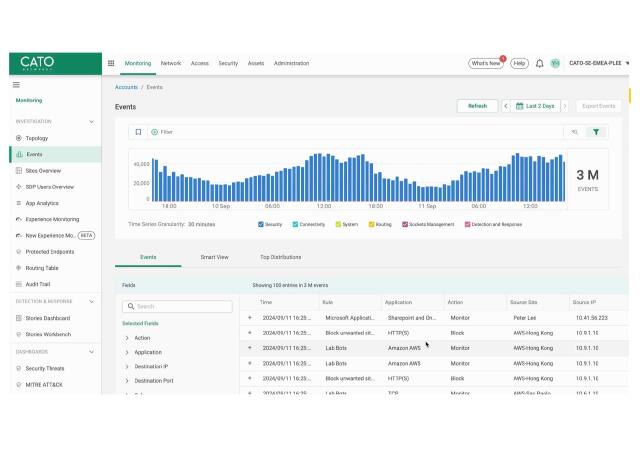This screenshot has width=640, height=452.
Task: Click the fields Search input box
Action: [x=177, y=306]
